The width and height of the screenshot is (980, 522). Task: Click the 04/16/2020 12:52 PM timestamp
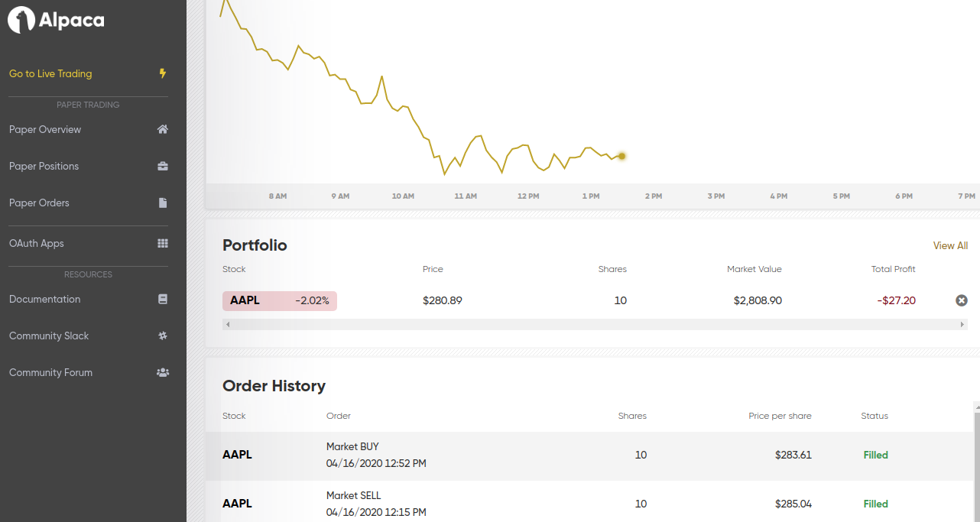tap(376, 463)
